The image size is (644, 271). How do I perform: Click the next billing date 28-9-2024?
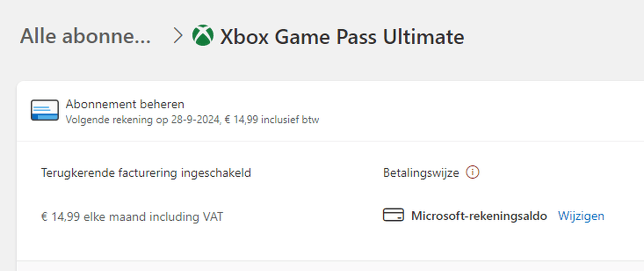click(x=195, y=120)
